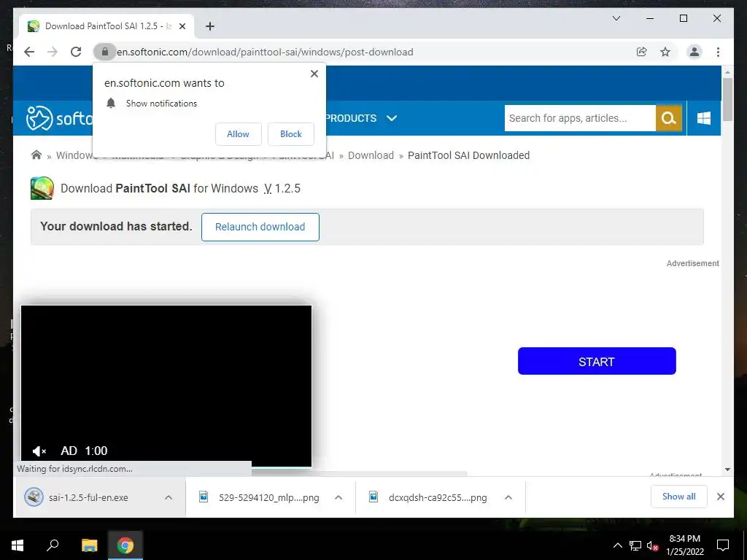Show hidden system tray icons
This screenshot has width=747, height=560.
click(x=617, y=545)
